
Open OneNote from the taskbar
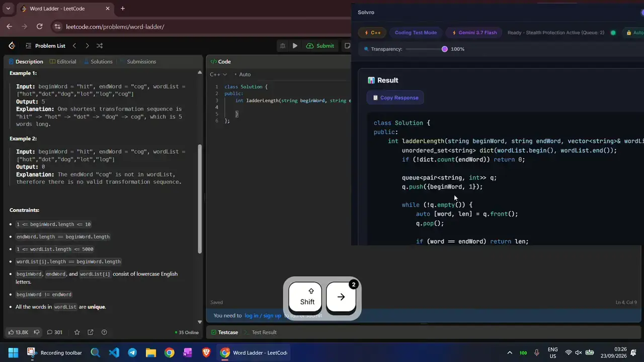click(x=188, y=352)
